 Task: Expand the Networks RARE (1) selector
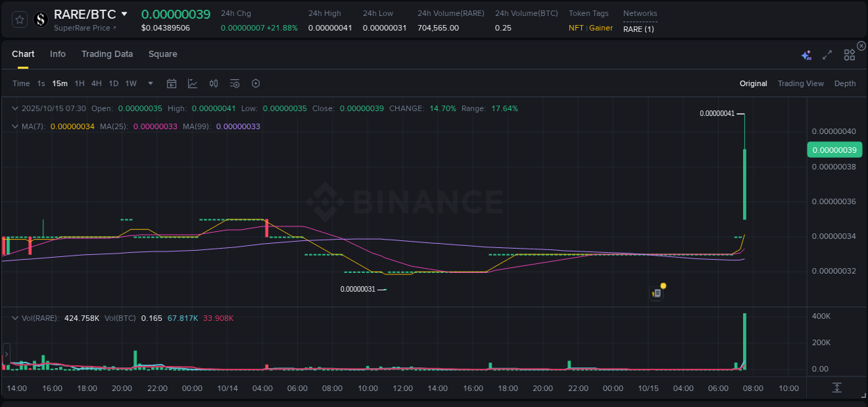click(638, 29)
